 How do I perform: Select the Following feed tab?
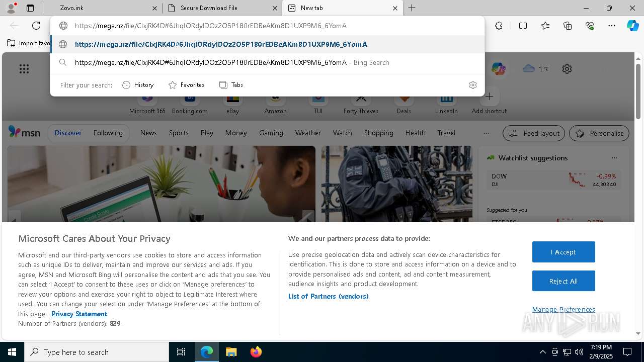(x=108, y=133)
